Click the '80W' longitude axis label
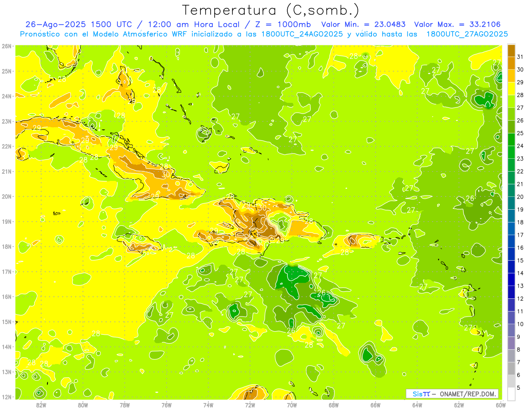This screenshot has width=532, height=411. click(82, 405)
